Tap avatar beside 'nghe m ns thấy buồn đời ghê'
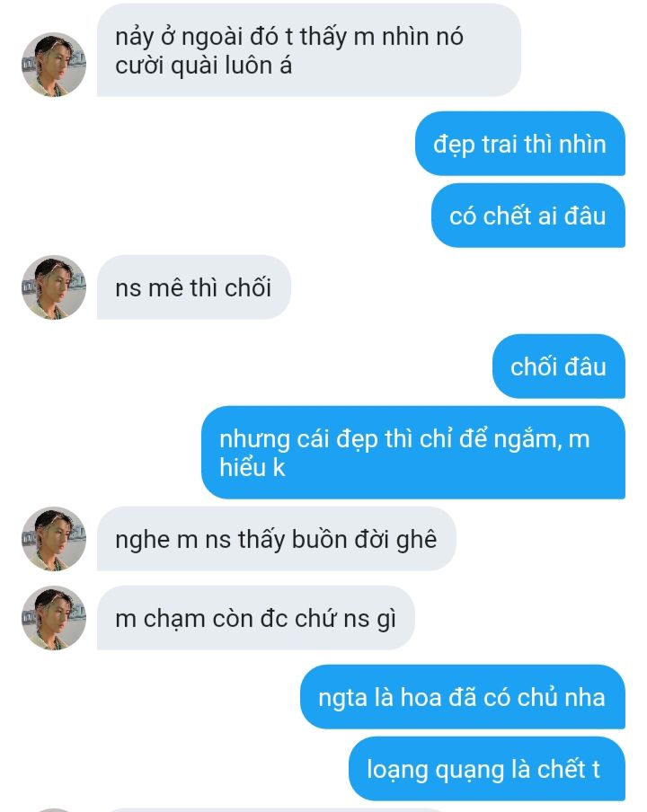This screenshot has height=812, width=647. click(54, 539)
